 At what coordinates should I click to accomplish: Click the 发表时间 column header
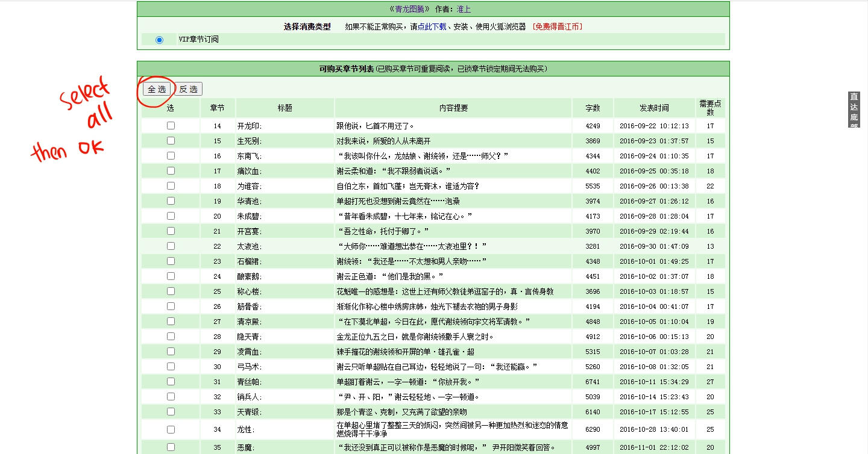(654, 108)
